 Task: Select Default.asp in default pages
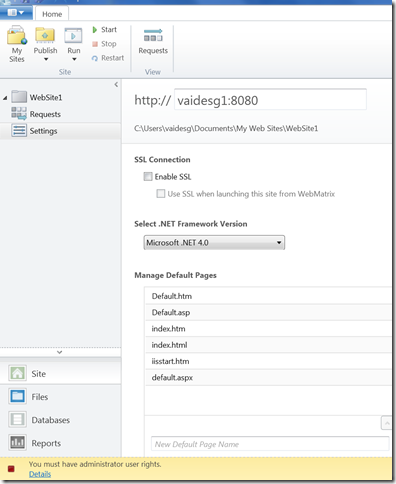(x=269, y=312)
